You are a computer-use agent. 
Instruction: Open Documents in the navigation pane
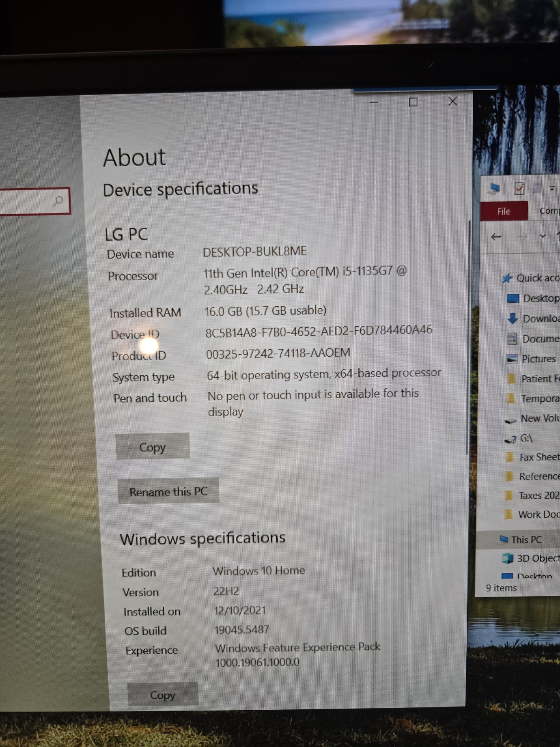532,339
